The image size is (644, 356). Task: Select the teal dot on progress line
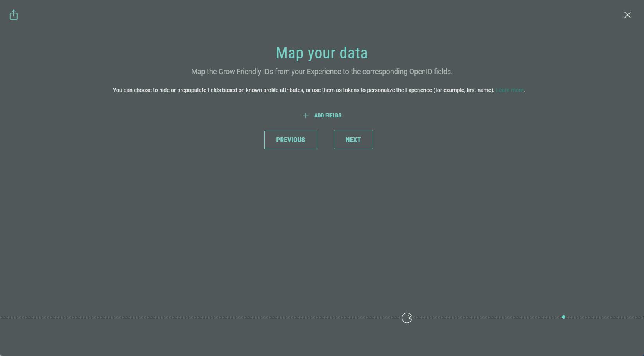point(563,317)
